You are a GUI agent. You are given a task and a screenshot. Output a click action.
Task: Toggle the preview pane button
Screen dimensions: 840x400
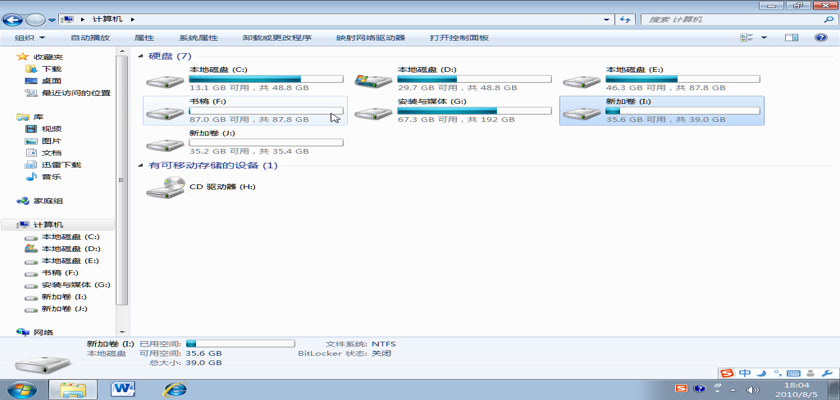click(x=792, y=38)
